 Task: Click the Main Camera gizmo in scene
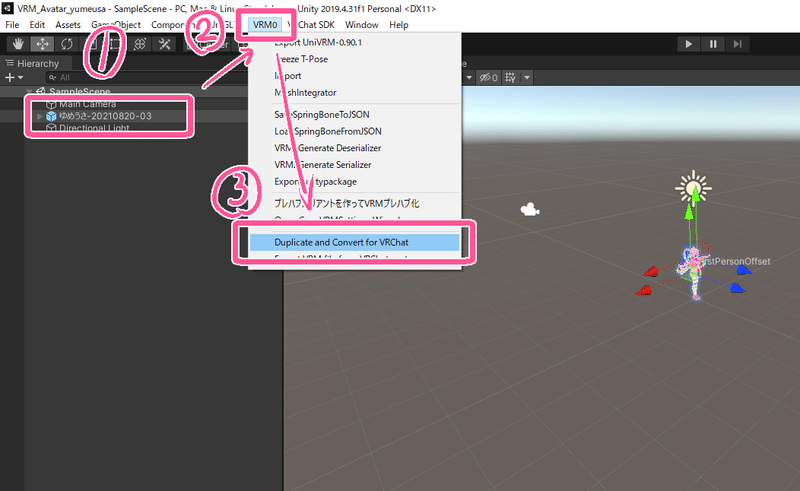coord(530,210)
